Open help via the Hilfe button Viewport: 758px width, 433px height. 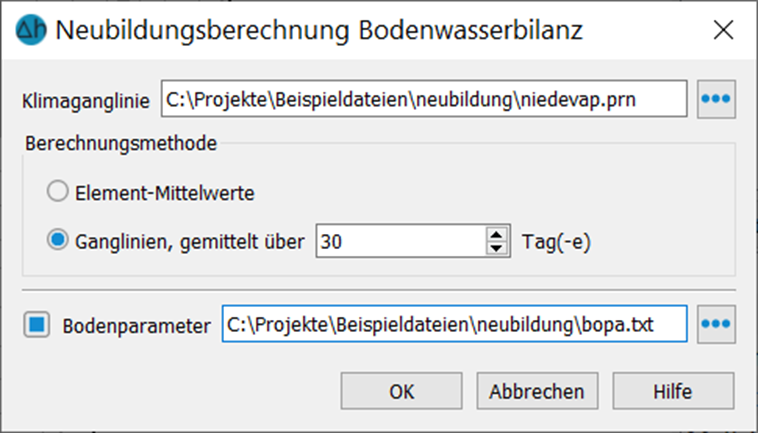pyautogui.click(x=673, y=390)
